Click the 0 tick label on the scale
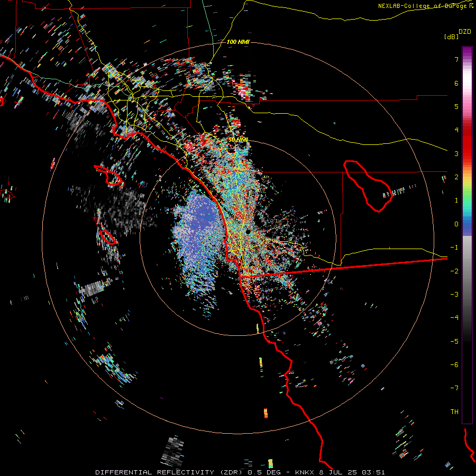The height and width of the screenshot is (476, 476). [x=456, y=224]
